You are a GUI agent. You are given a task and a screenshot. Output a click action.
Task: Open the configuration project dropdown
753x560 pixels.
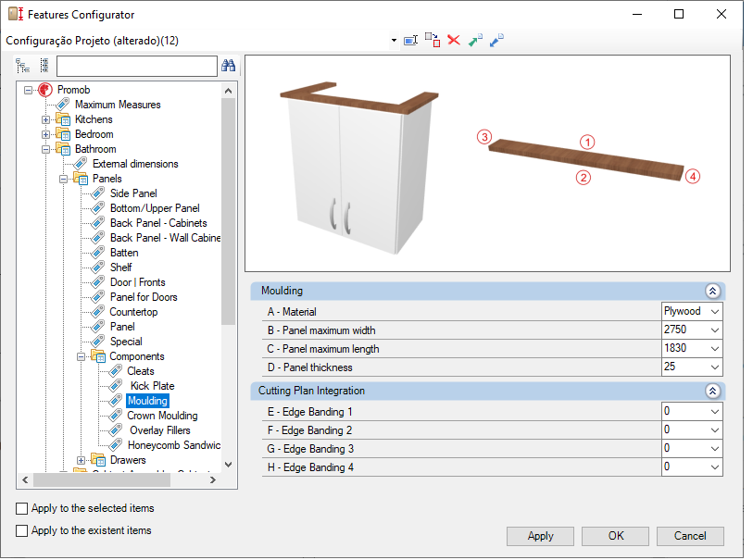[394, 41]
